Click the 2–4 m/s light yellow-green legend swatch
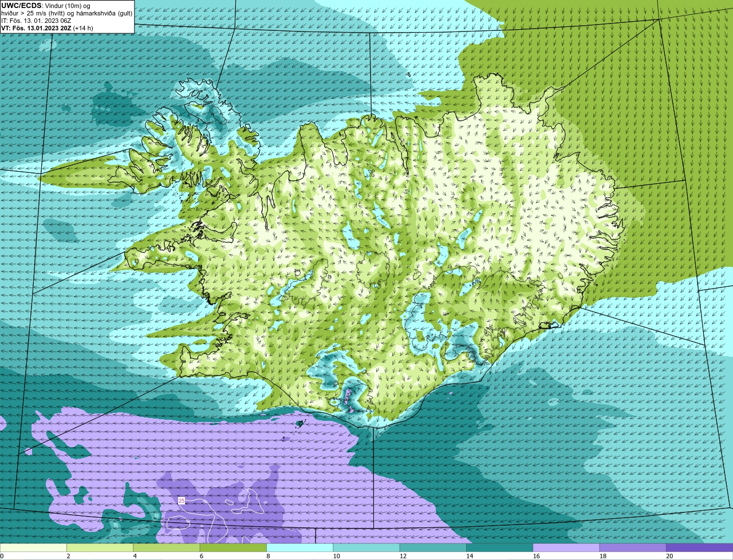 point(100,548)
